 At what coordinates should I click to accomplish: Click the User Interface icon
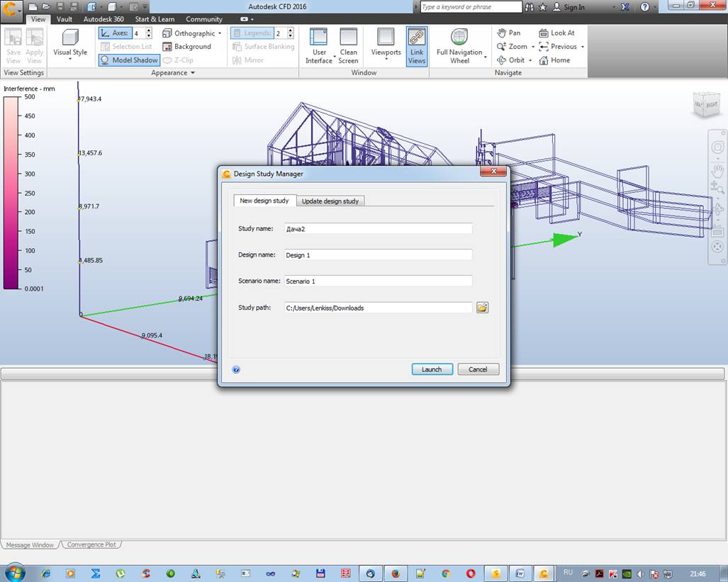pos(318,38)
